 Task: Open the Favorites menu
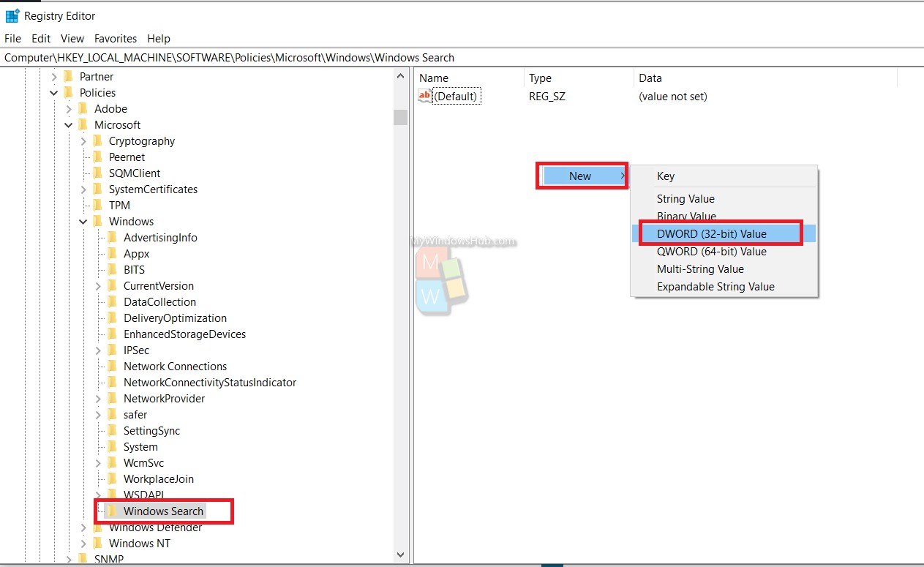[x=116, y=38]
